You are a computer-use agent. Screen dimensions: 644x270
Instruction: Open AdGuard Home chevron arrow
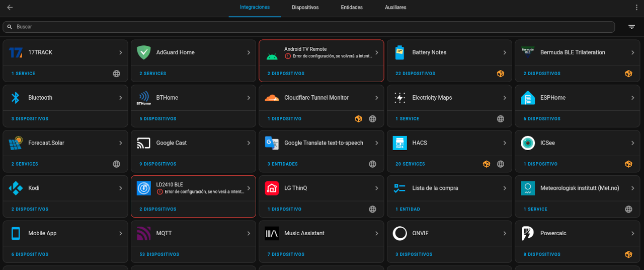(249, 52)
